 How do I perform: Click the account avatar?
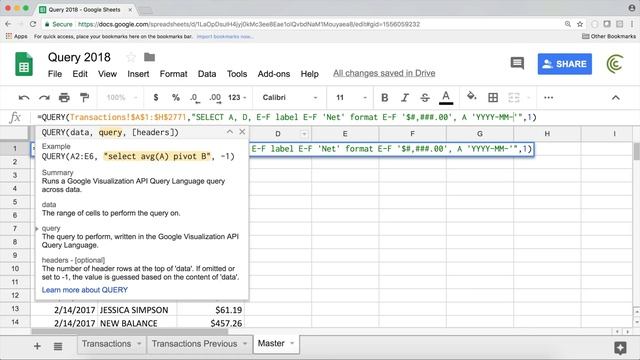coord(615,64)
